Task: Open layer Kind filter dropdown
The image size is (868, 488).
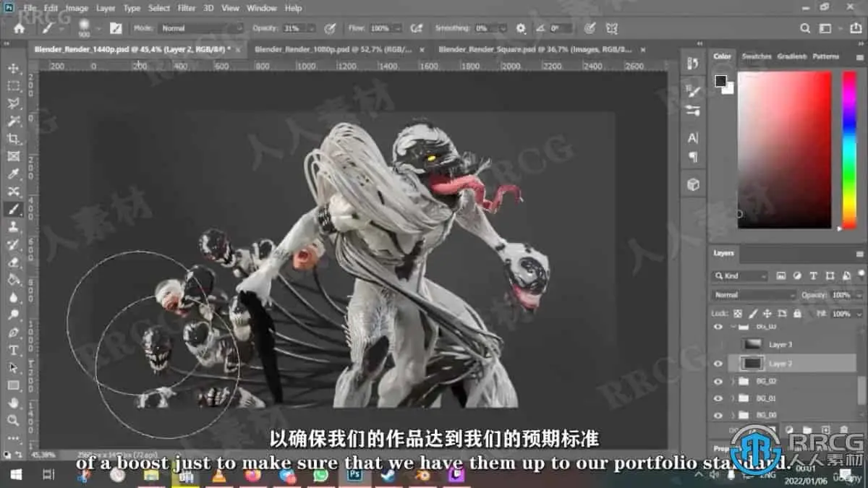Action: click(740, 275)
